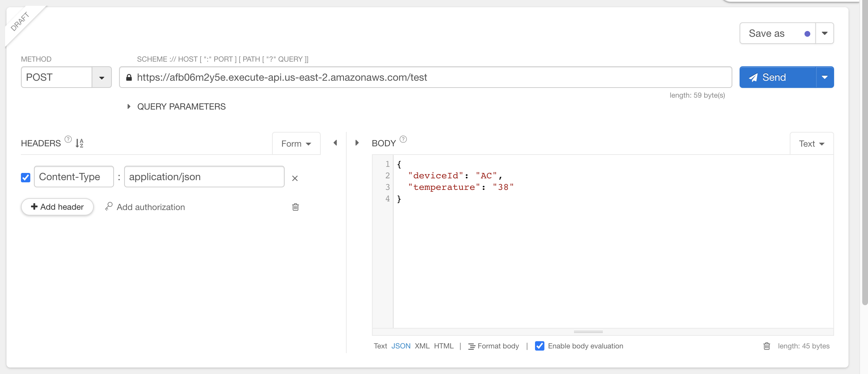Switch to the XML body tab
Screen dimensions: 868x374
(x=422, y=346)
